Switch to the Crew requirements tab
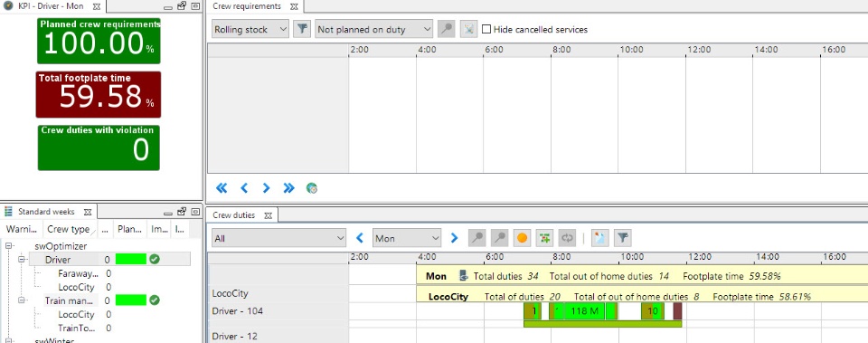 click(247, 6)
